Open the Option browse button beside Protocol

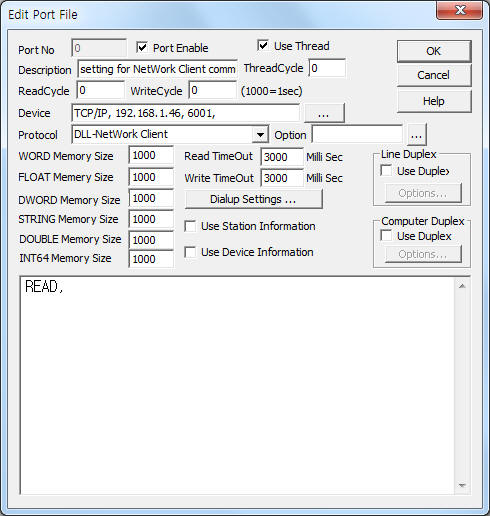[x=416, y=135]
